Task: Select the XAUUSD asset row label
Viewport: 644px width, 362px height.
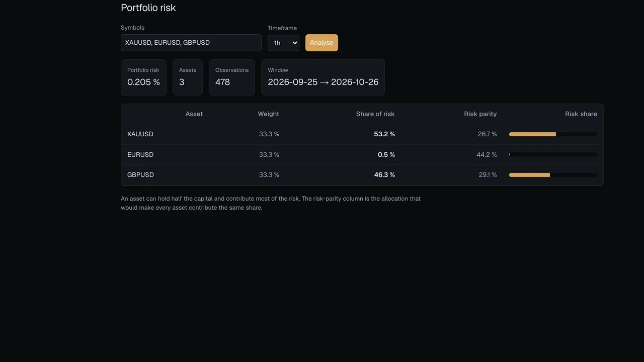Action: (140, 134)
